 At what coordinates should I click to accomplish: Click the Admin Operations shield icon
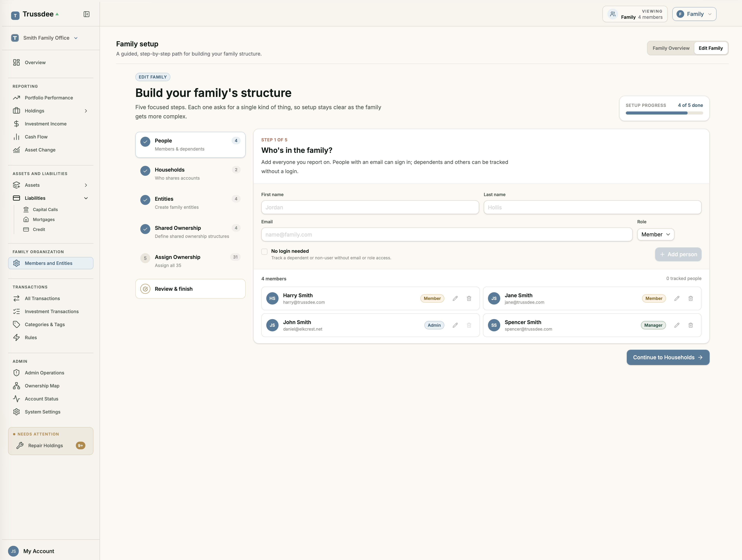click(16, 373)
